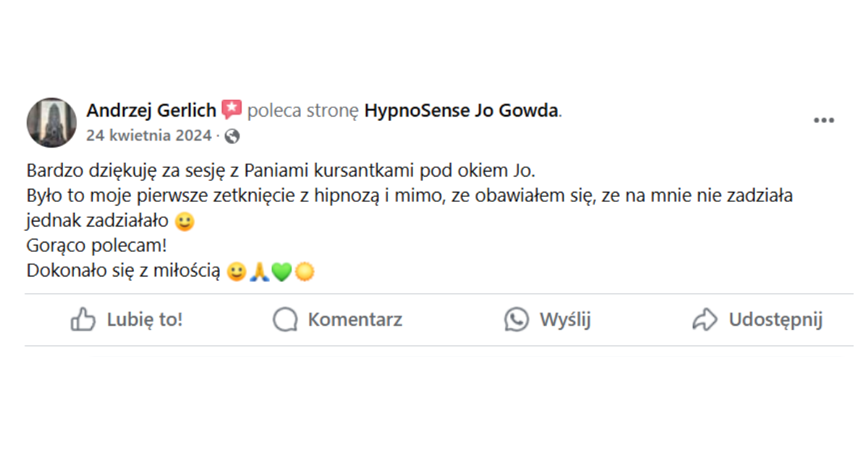Click the praying hands emoji
Image resolution: width=868 pixels, height=456 pixels.
(x=259, y=272)
